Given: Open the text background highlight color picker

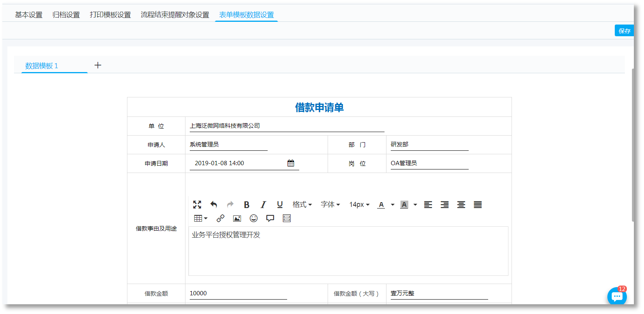Looking at the screenshot, I should tap(404, 205).
